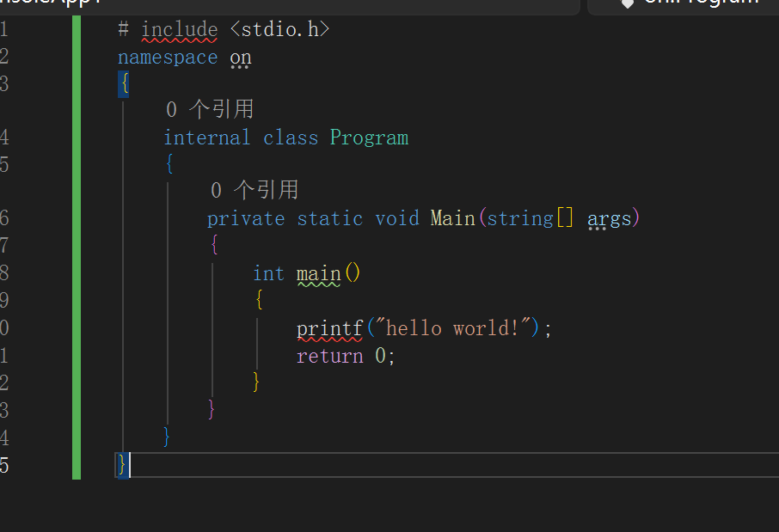Click the "private" modifier
Screen dimensions: 779x532
pyautogui.click(x=246, y=219)
